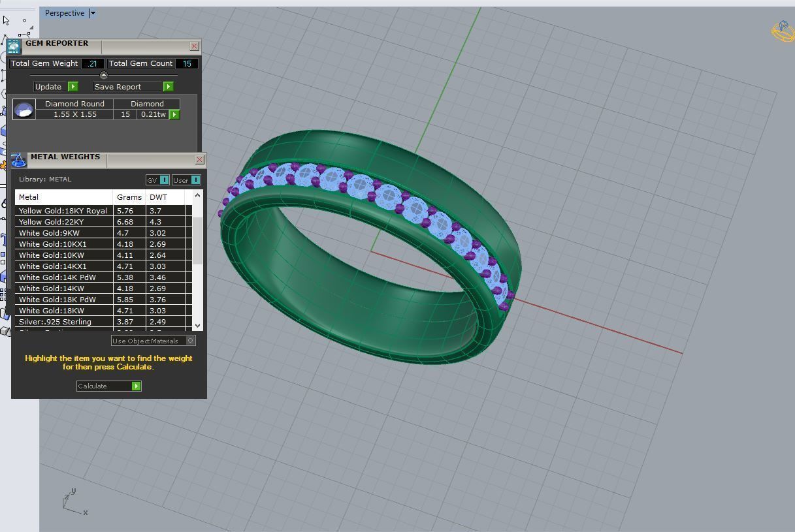The width and height of the screenshot is (795, 532).
Task: Click the Gem Reporter panel icon
Action: pos(14,46)
